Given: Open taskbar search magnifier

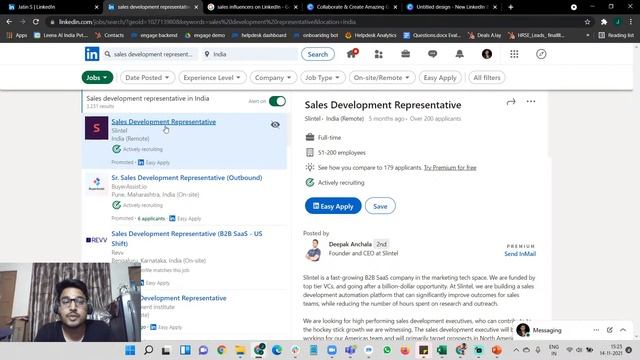Looking at the screenshot, I should [x=149, y=350].
